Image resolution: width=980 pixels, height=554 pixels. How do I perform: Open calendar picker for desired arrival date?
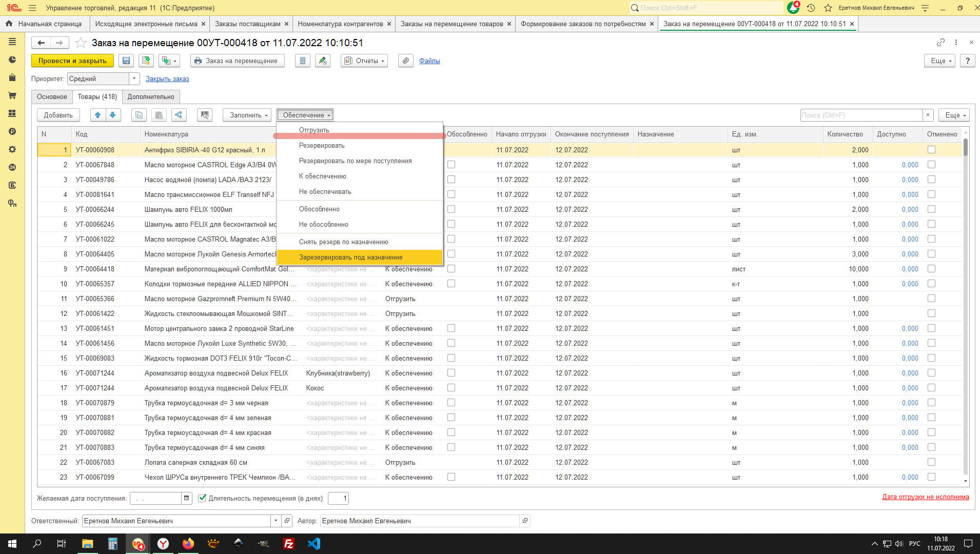[187, 498]
